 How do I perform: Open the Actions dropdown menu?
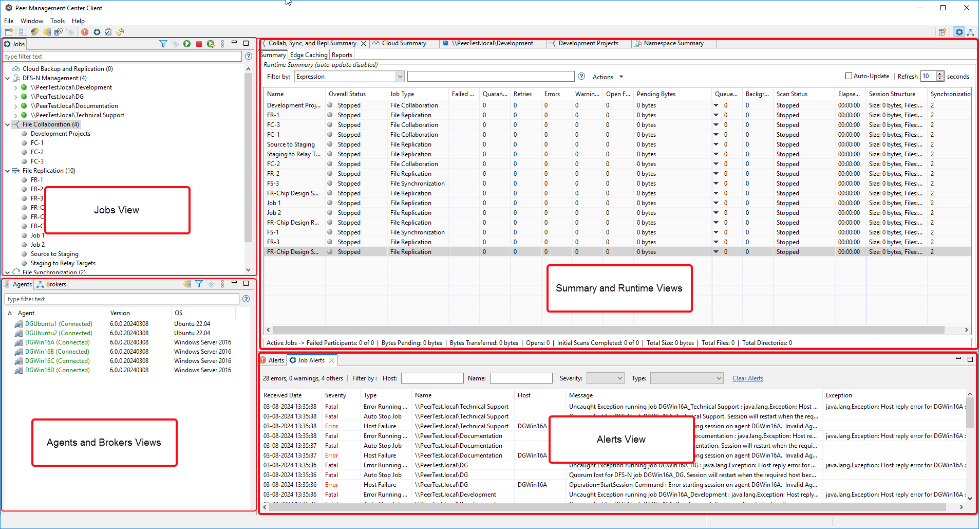(x=608, y=77)
